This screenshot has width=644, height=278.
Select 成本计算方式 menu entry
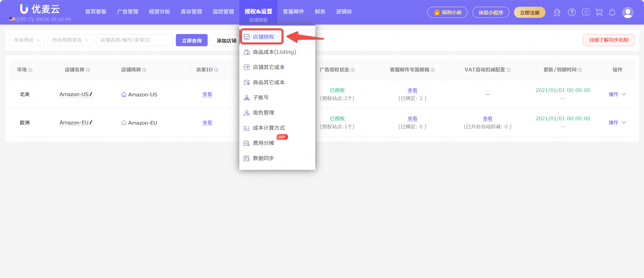pyautogui.click(x=277, y=128)
